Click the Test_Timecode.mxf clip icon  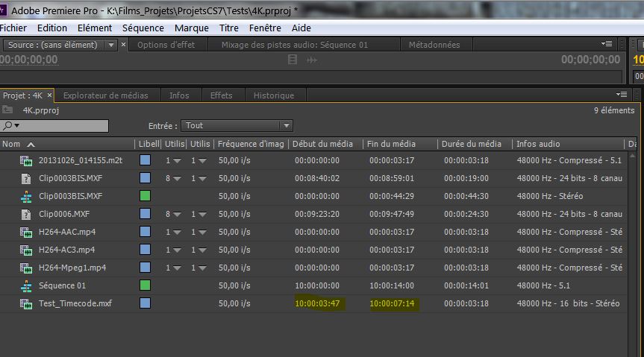click(x=26, y=303)
